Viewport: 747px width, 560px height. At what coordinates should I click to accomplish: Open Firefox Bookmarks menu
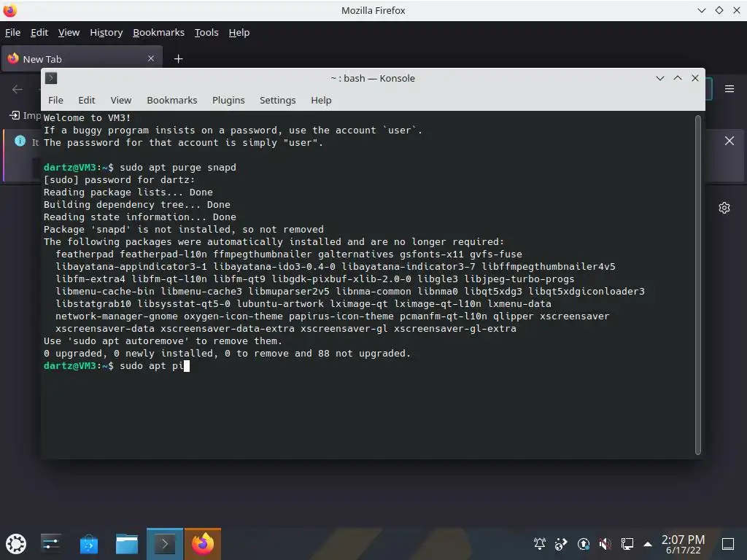[x=158, y=32]
